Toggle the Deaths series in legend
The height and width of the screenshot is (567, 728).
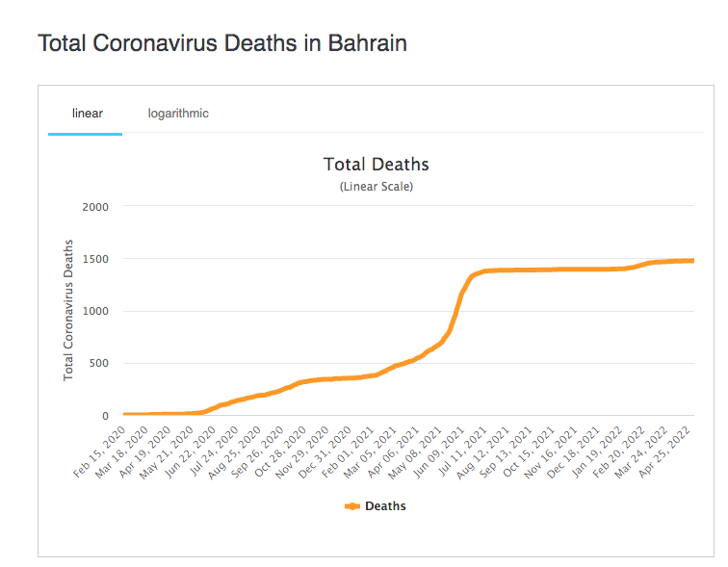384,506
